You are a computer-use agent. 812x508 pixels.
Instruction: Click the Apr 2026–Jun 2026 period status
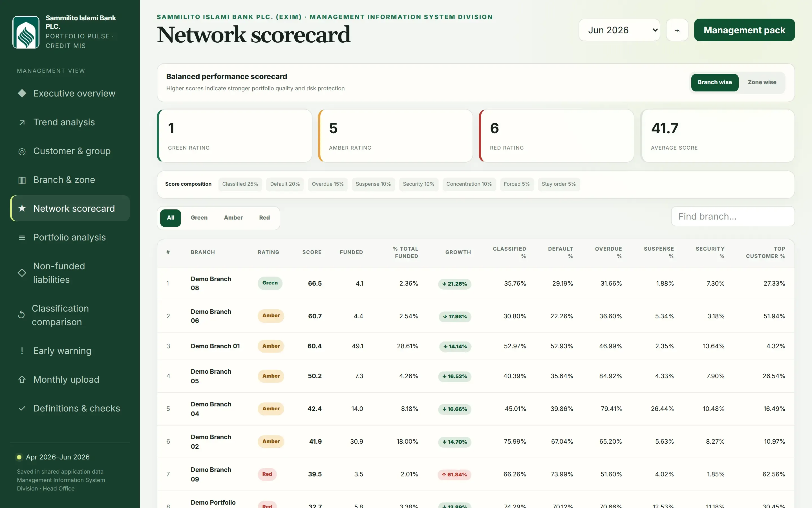[53, 457]
